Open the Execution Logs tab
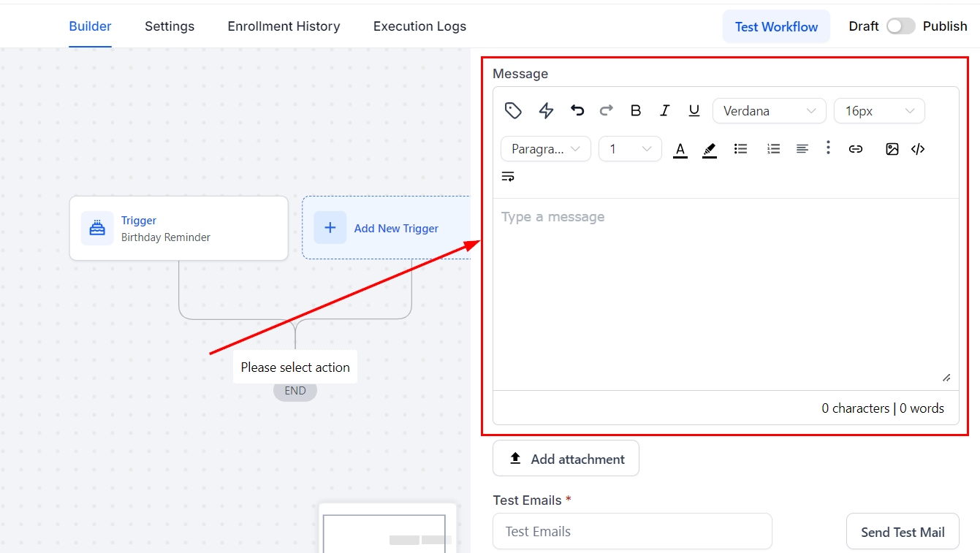980x553 pixels. 419,26
